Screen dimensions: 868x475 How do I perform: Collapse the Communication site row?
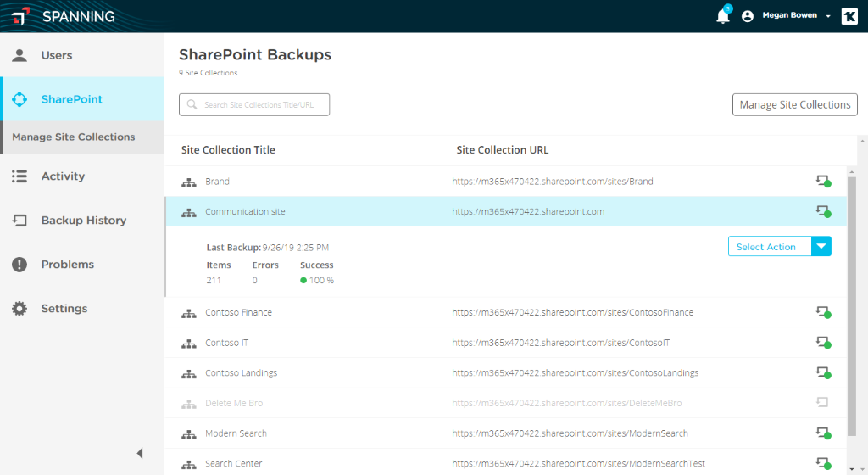point(506,211)
